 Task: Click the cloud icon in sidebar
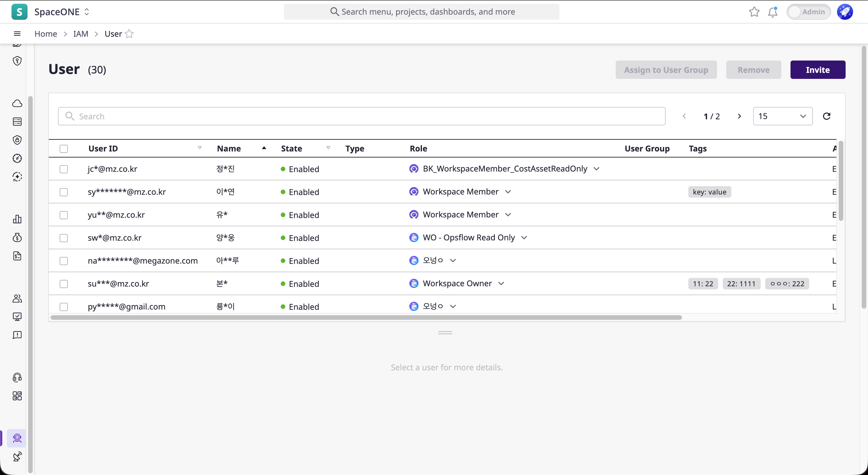[x=17, y=103]
